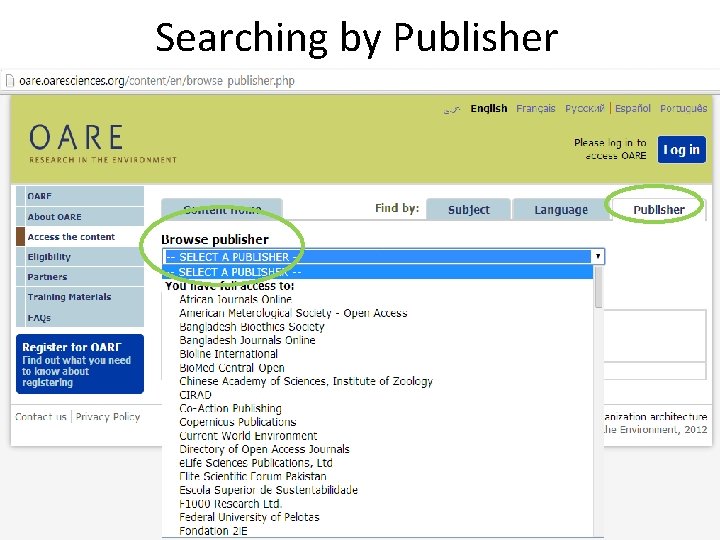The width and height of the screenshot is (720, 540).
Task: Switch language to Arabic
Action: pyautogui.click(x=452, y=109)
